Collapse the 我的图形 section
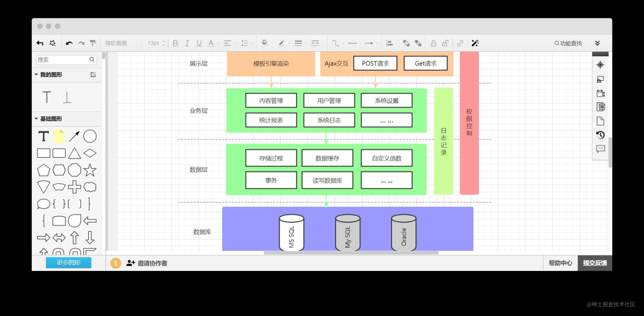644x316 pixels. point(36,74)
